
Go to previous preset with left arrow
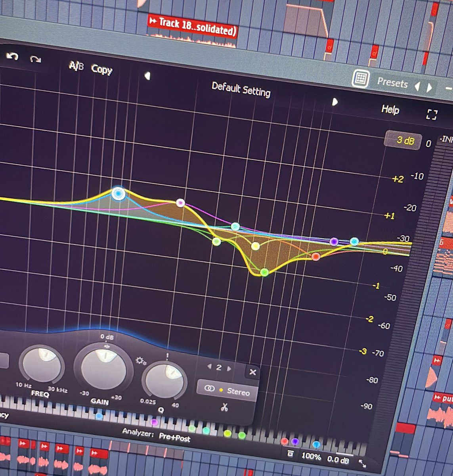coord(147,75)
